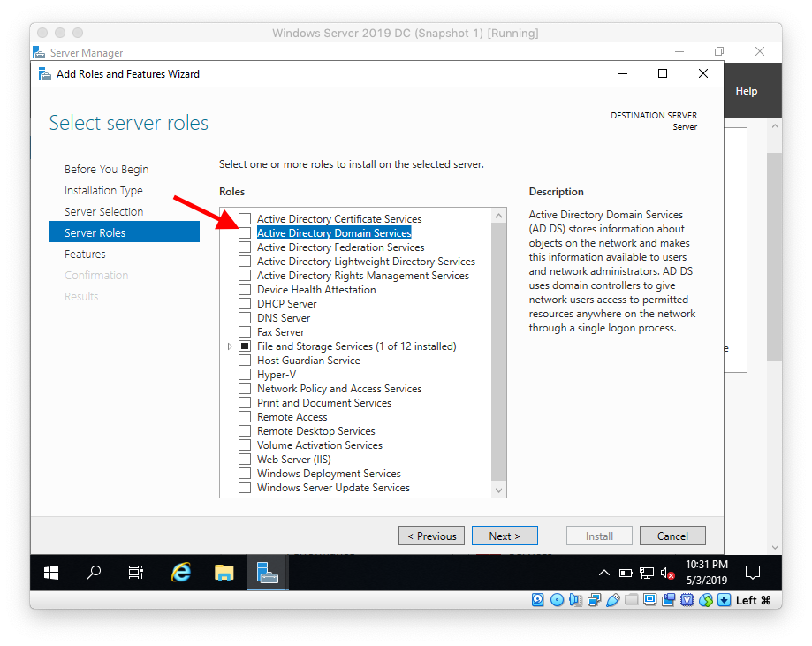Collapse the hidden icons chevron in system tray
Viewport: 812px width, 646px height.
point(604,573)
